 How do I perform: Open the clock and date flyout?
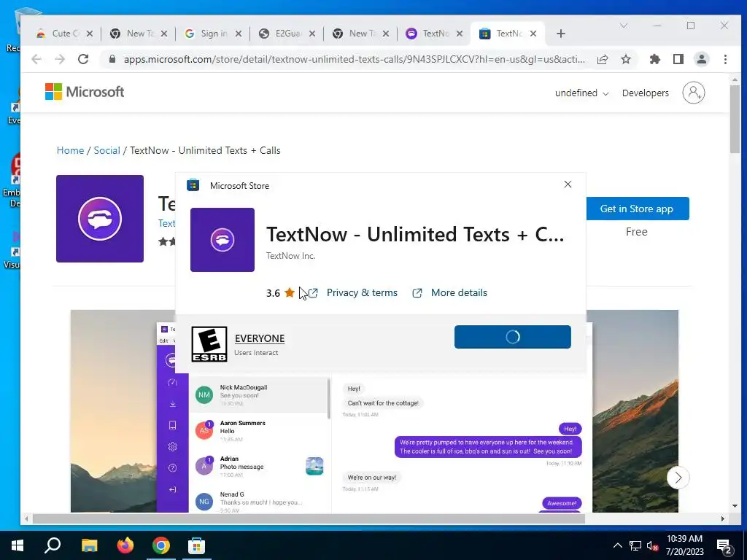[684, 545]
